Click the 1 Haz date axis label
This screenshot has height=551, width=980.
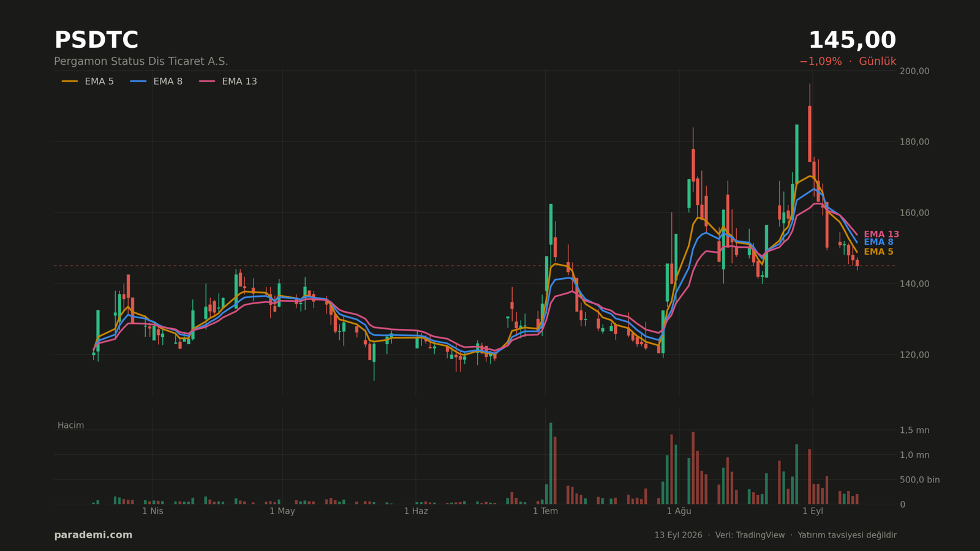(x=416, y=511)
